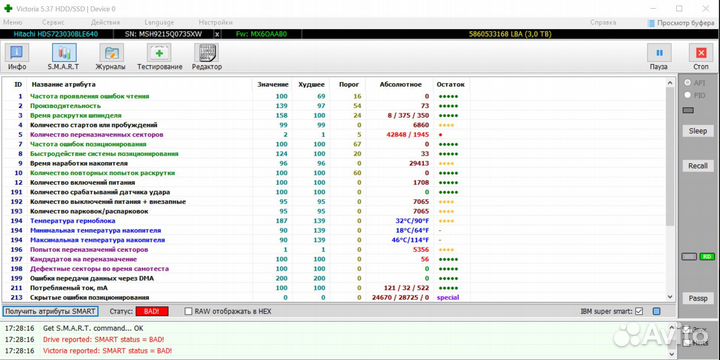Click the Fw: MX6OAA80 firmware label
The width and height of the screenshot is (720, 360).
(261, 34)
